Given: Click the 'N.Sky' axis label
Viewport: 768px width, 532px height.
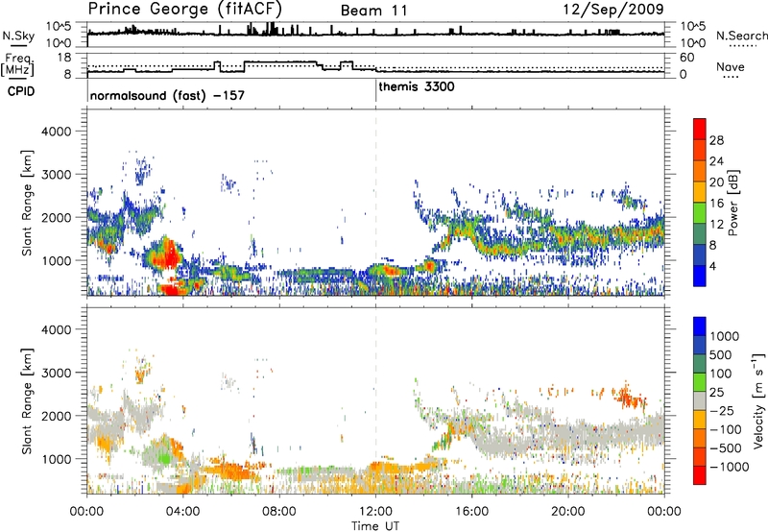Looking at the screenshot, I should click(18, 36).
